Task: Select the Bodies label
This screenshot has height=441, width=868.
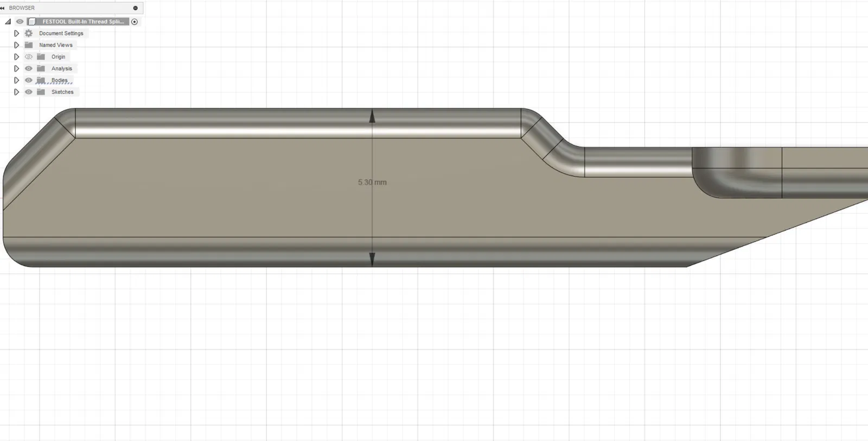Action: (60, 80)
